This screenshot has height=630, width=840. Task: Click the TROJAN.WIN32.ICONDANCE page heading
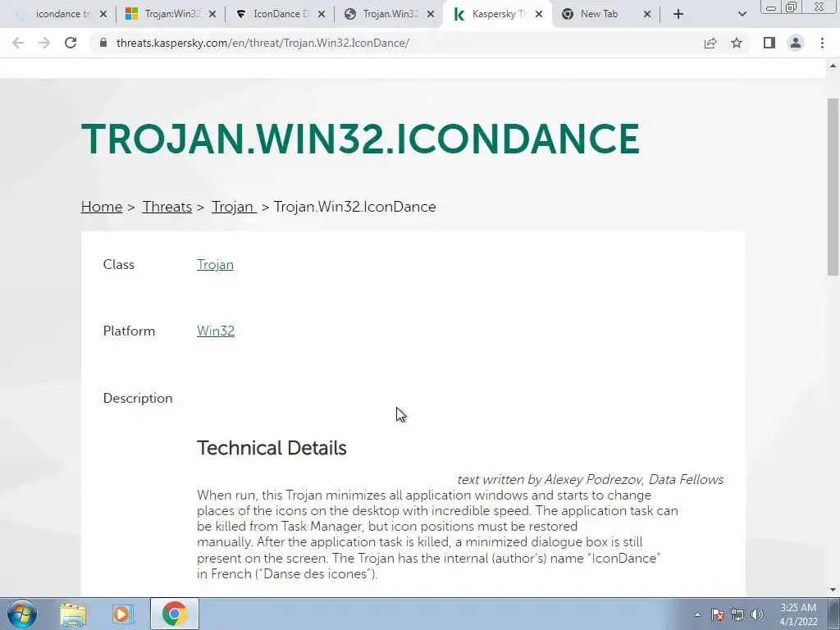[x=360, y=139]
